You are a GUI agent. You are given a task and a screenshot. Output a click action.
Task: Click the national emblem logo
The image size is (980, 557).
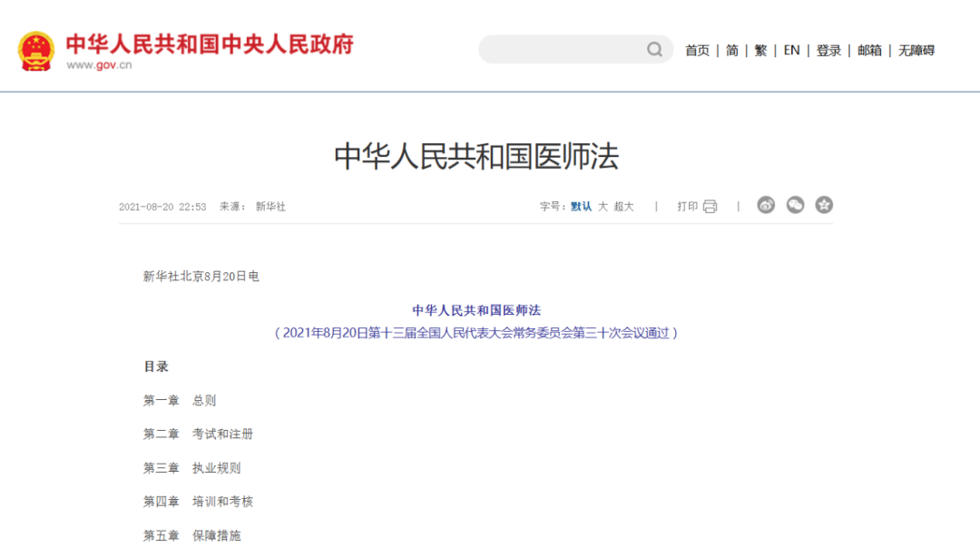click(x=36, y=51)
